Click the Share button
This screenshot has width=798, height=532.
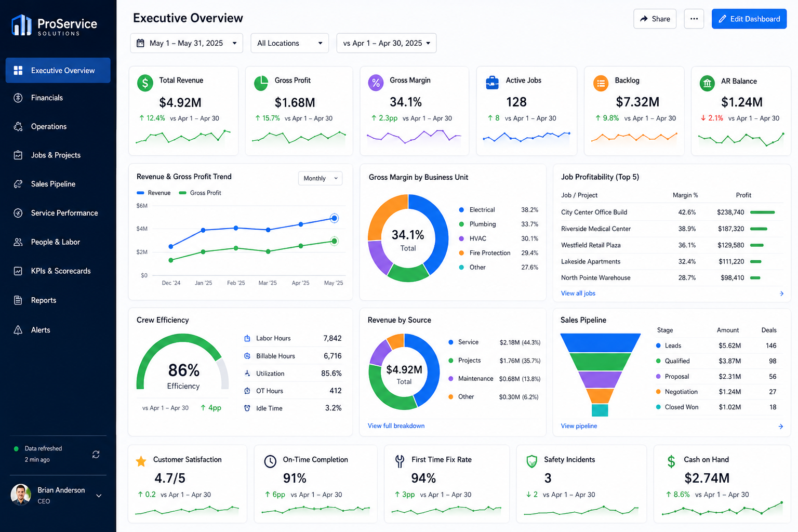pyautogui.click(x=655, y=19)
